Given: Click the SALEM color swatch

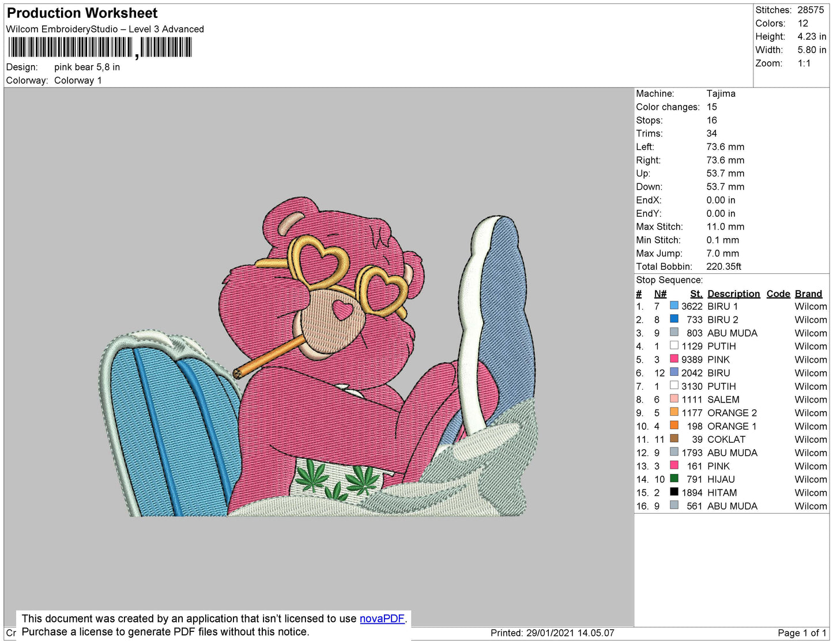Looking at the screenshot, I should click(674, 399).
